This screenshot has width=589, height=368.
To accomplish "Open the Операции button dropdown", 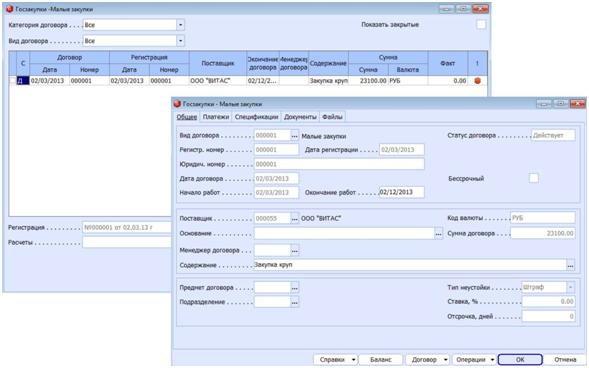I will pyautogui.click(x=492, y=360).
